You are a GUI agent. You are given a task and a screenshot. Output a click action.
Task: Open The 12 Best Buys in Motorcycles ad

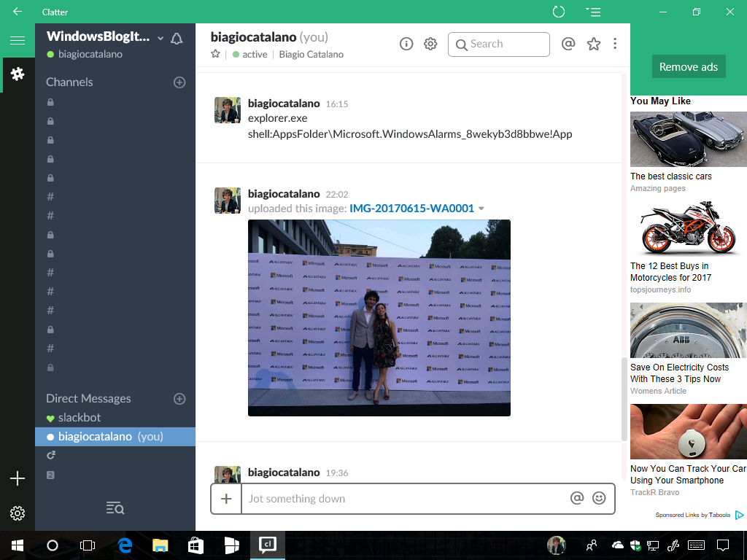pyautogui.click(x=671, y=272)
